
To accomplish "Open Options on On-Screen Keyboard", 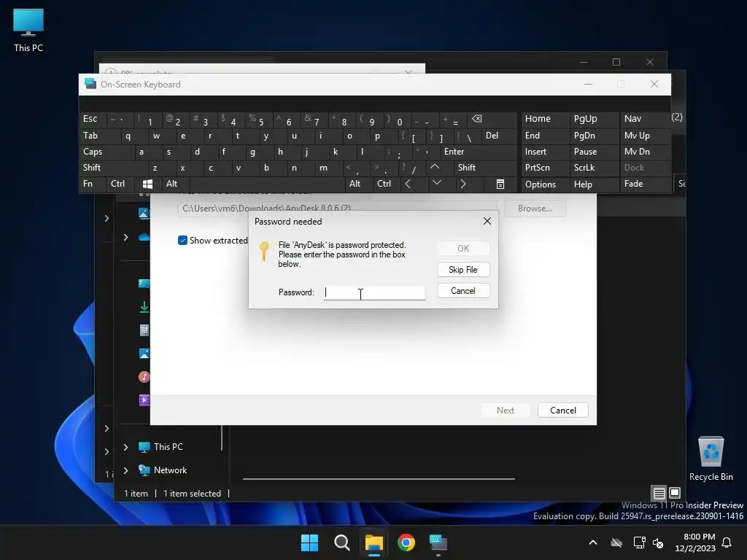I will 546,184.
